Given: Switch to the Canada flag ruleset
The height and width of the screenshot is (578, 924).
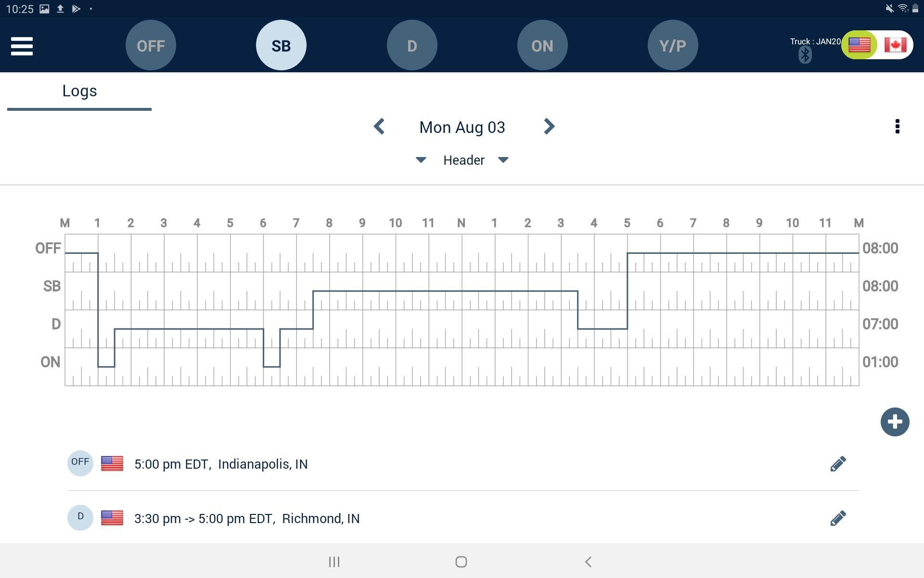Looking at the screenshot, I should 895,45.
